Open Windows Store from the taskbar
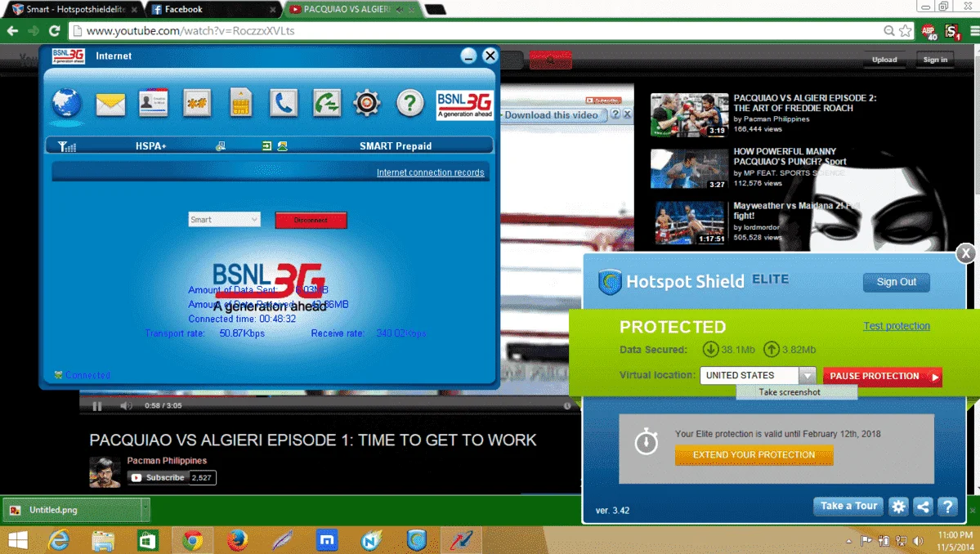The height and width of the screenshot is (554, 980). coord(147,540)
